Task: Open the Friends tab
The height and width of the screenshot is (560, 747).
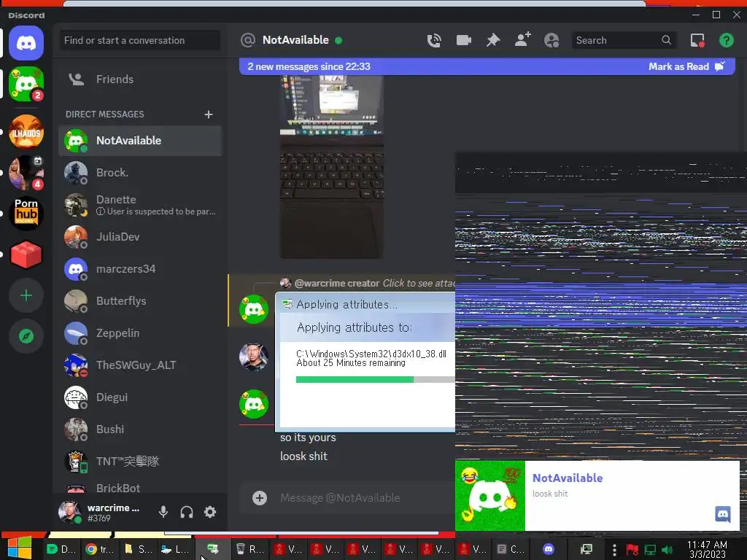Action: (139, 79)
